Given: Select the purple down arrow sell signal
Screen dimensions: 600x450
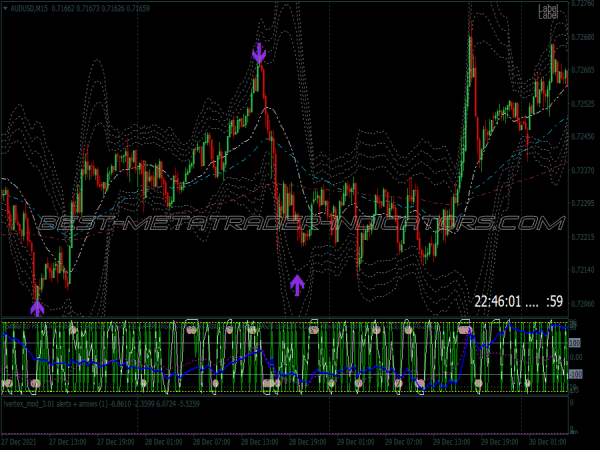Looking at the screenshot, I should (x=259, y=53).
